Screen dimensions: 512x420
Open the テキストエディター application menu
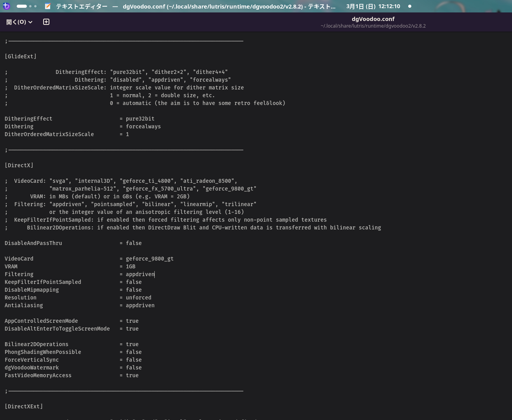coord(82,6)
